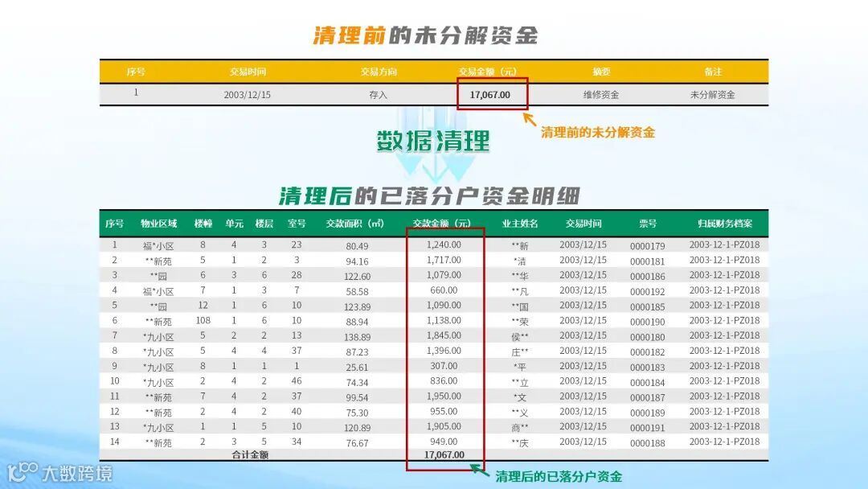Viewport: 868px width, 489px height.
Task: Select ticket number 0000182
Action: click(x=647, y=352)
